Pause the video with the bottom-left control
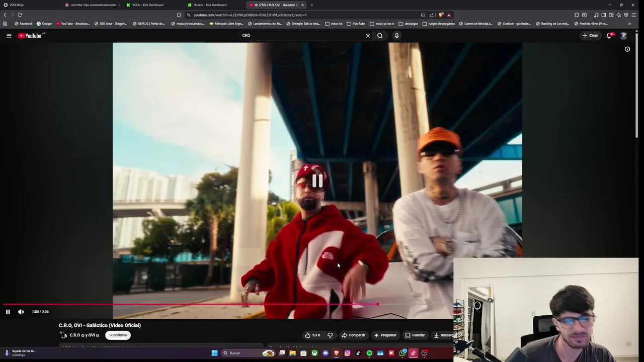 pyautogui.click(x=8, y=312)
